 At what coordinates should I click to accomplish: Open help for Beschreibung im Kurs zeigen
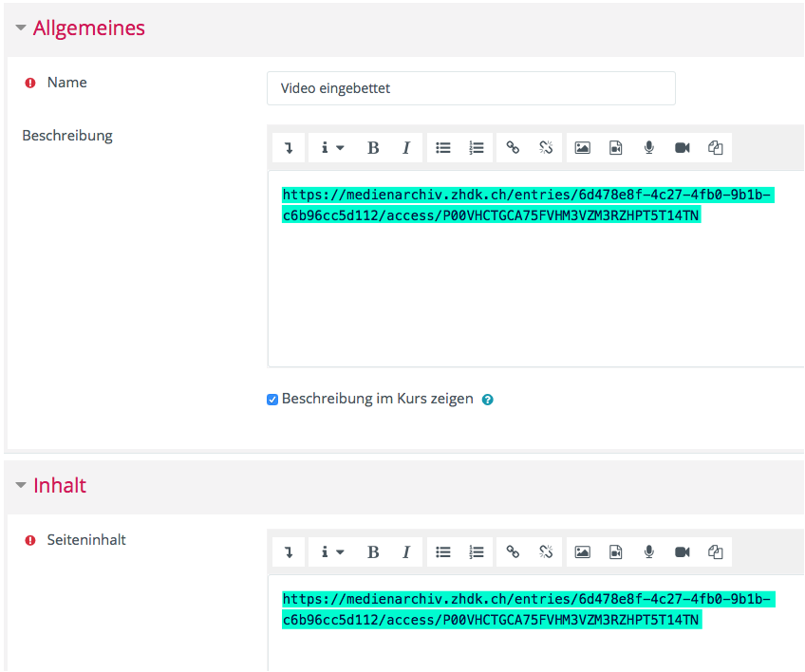(x=488, y=400)
